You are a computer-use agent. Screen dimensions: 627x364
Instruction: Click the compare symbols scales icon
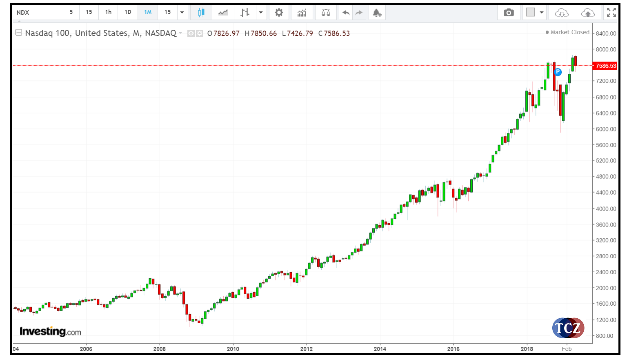326,13
